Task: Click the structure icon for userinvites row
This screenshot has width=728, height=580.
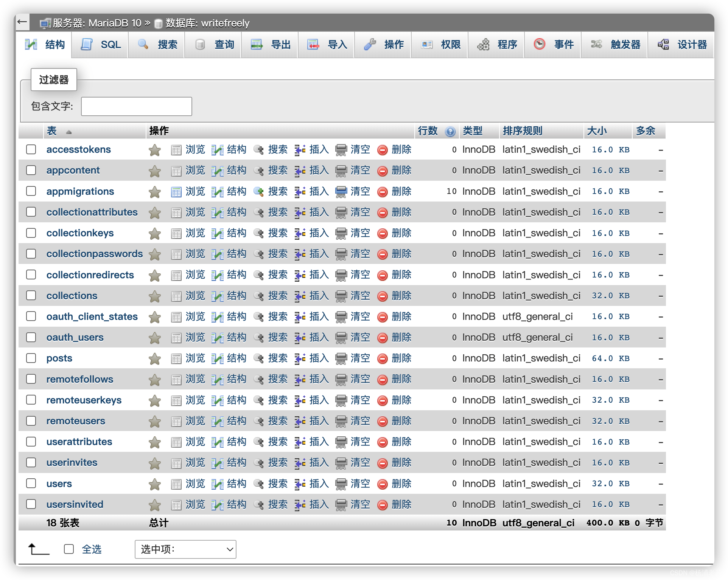Action: (x=217, y=463)
